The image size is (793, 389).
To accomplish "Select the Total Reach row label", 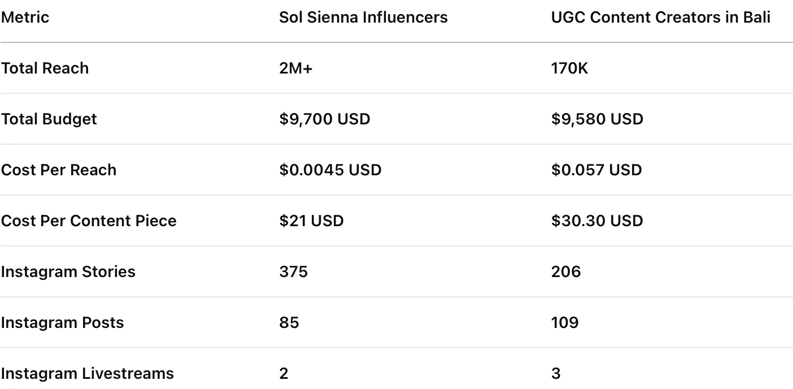I will (x=45, y=68).
